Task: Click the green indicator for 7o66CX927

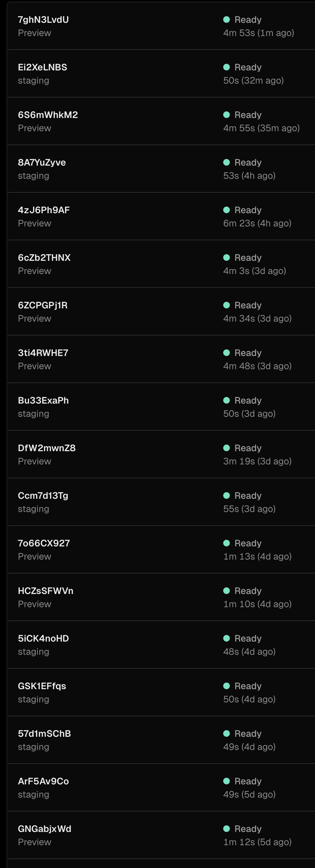Action: (227, 543)
